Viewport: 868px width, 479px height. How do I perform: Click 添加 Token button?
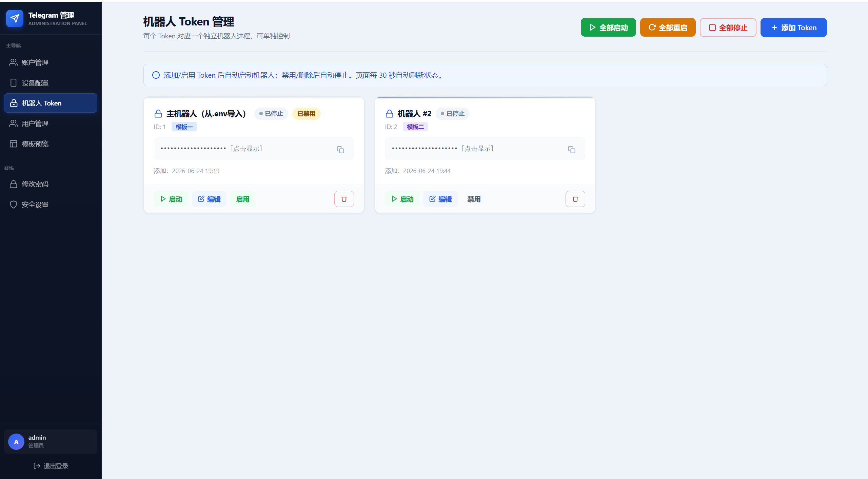(x=793, y=27)
